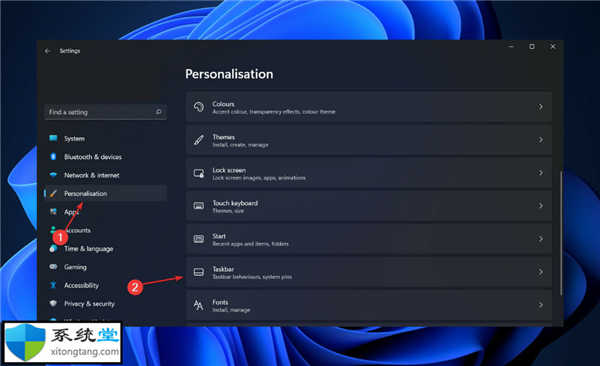Screen dimensions: 600x366
Task: Click the Themes pen icon
Action: pyautogui.click(x=199, y=140)
